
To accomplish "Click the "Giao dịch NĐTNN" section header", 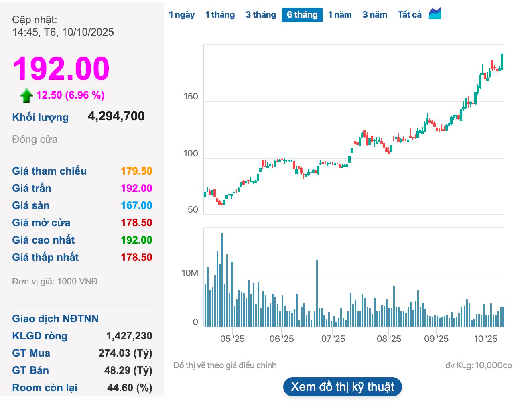I will tap(55, 319).
